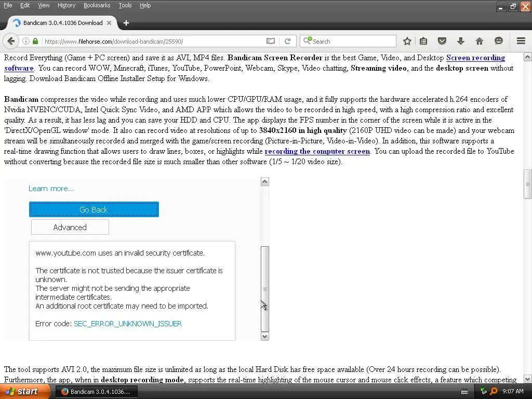Viewport: 532px width, 399px height.
Task: Open the History menu
Action: click(x=66, y=5)
